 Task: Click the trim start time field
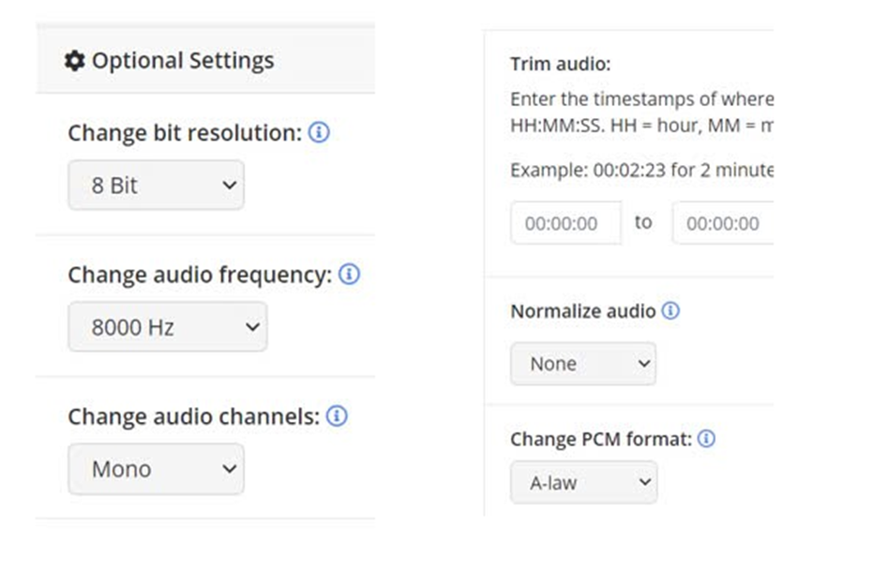click(565, 223)
